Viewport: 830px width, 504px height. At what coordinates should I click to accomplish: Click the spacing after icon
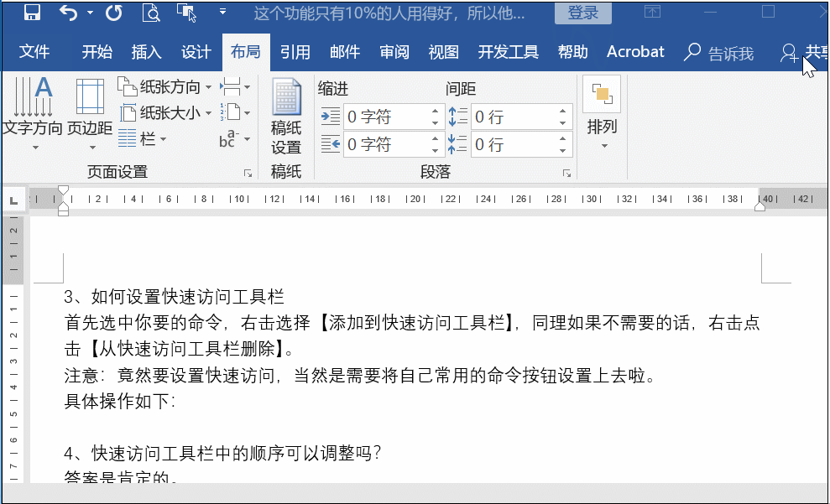[x=458, y=144]
